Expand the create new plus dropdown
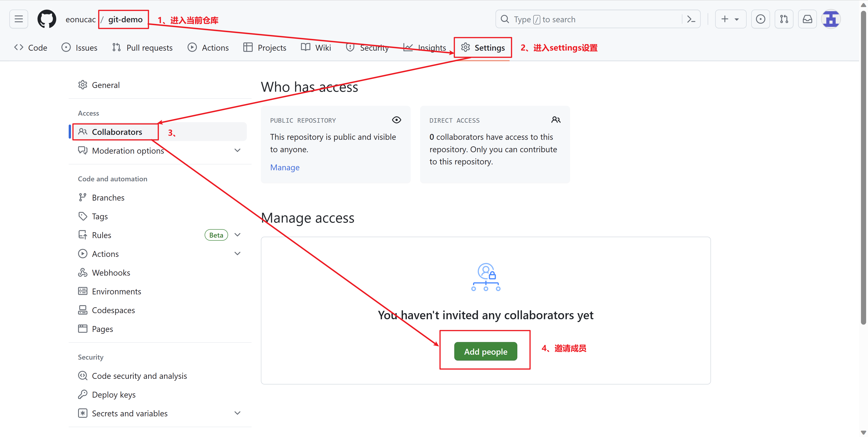Image resolution: width=868 pixels, height=437 pixels. coord(730,19)
